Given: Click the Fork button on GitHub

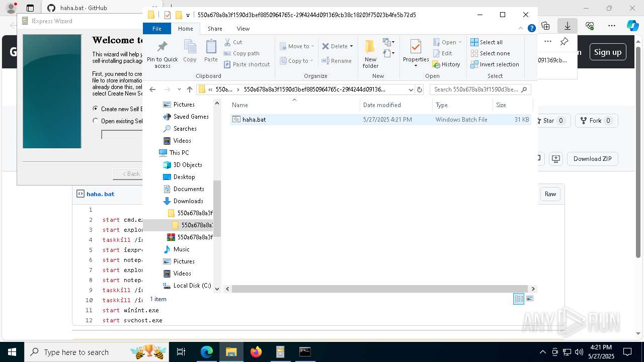Looking at the screenshot, I should (596, 121).
